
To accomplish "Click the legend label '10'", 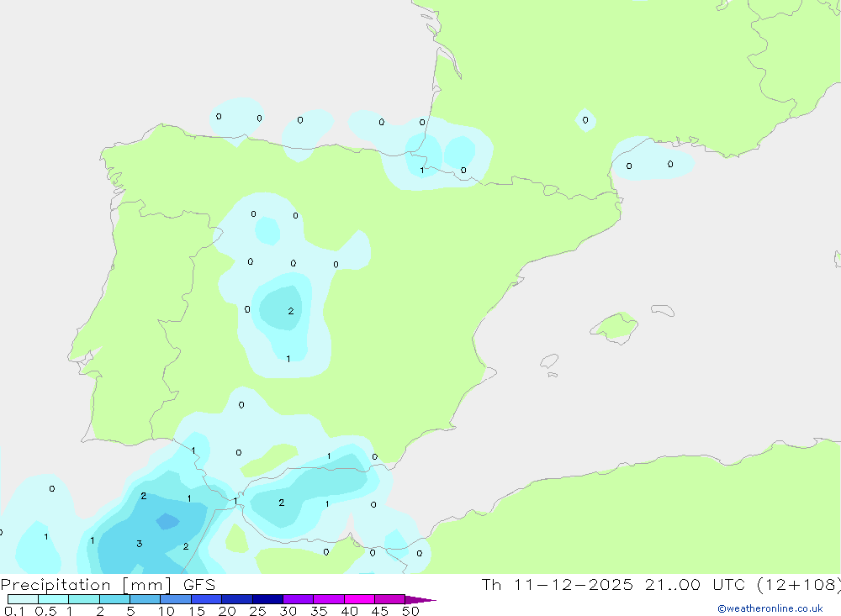I will click(x=167, y=611).
